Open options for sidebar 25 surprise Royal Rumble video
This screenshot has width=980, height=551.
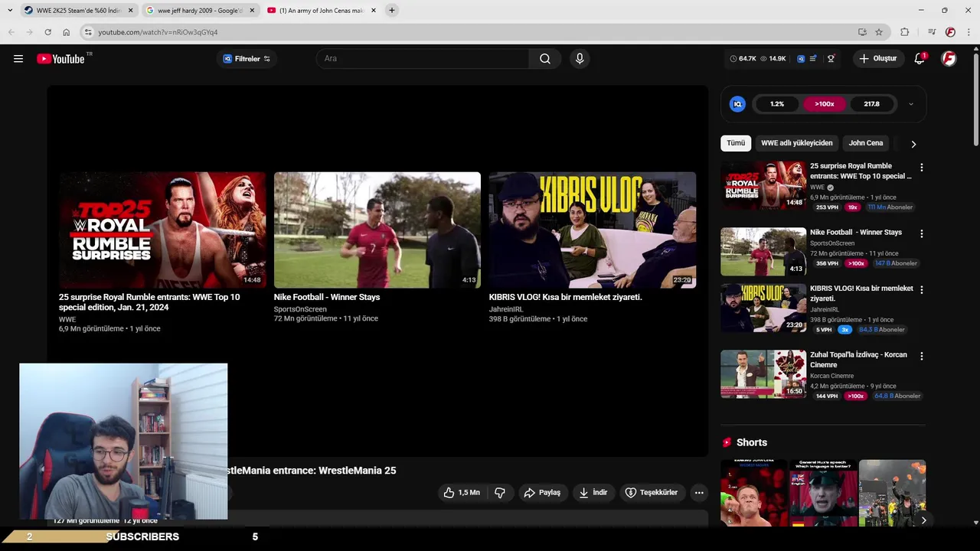point(921,168)
